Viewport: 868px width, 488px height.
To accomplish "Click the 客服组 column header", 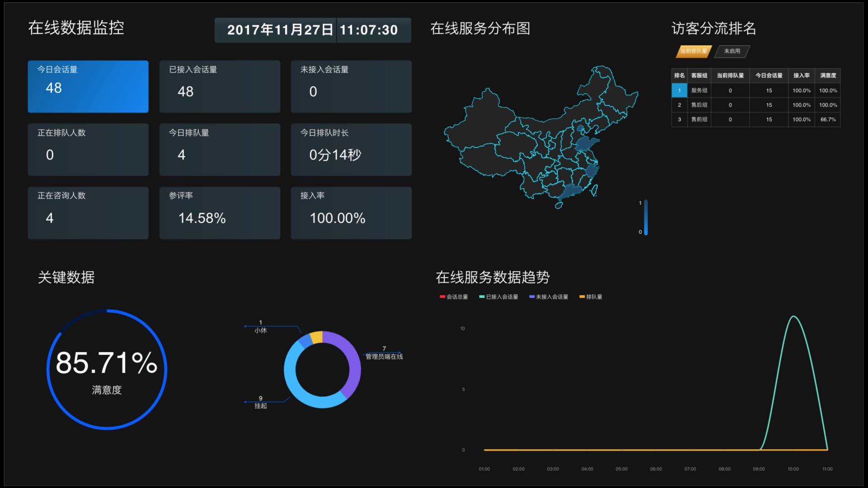I will (x=699, y=75).
